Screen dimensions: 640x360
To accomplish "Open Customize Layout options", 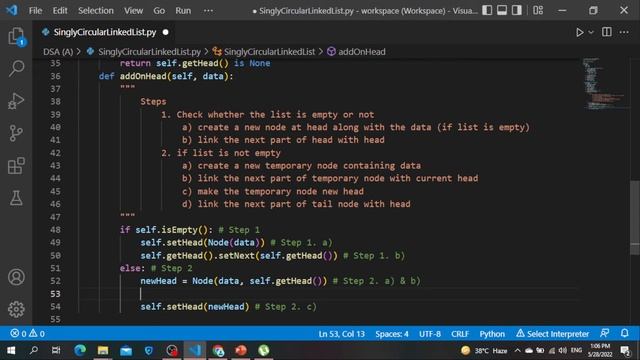I will pyautogui.click(x=538, y=10).
